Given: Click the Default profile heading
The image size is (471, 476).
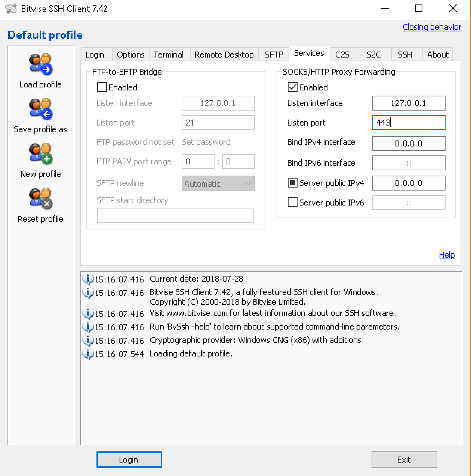Looking at the screenshot, I should pos(45,35).
